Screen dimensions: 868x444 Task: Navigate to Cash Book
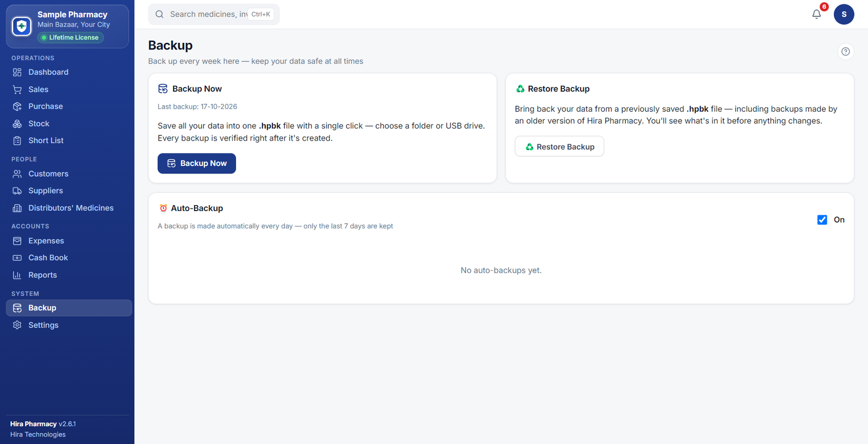(69, 258)
